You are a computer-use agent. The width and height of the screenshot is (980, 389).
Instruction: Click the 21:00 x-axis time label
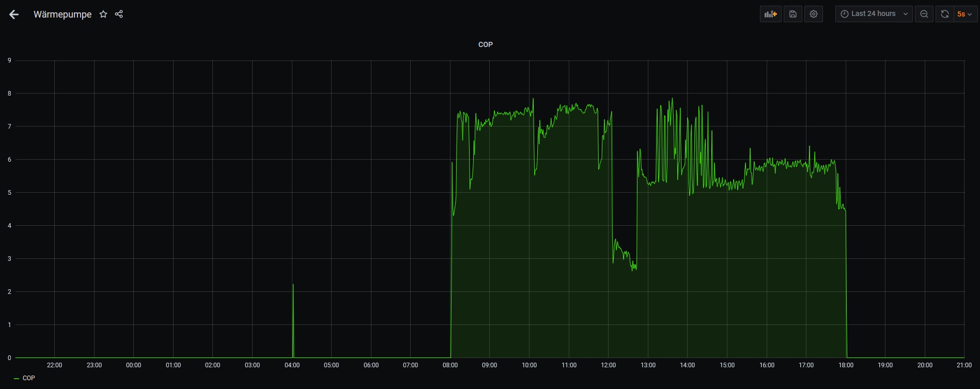964,365
